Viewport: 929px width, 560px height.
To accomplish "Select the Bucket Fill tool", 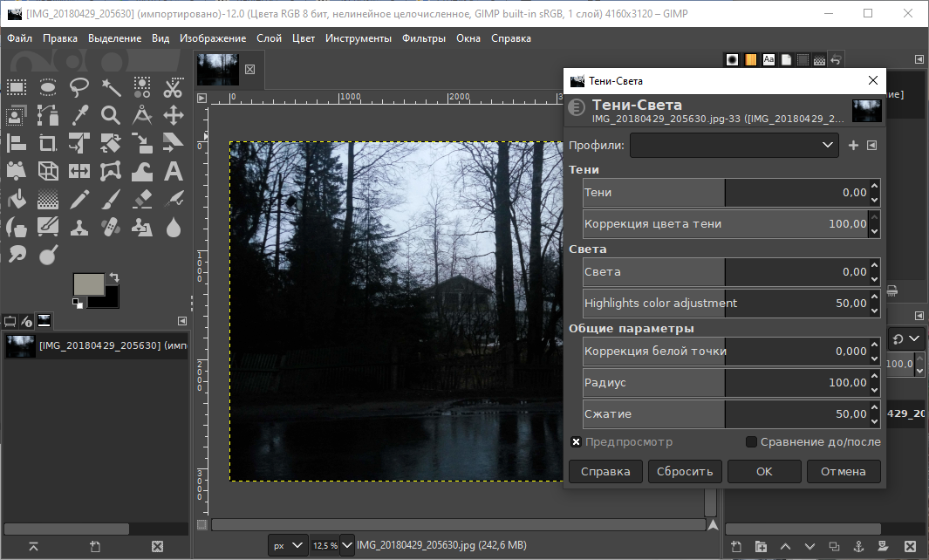I will [x=17, y=199].
